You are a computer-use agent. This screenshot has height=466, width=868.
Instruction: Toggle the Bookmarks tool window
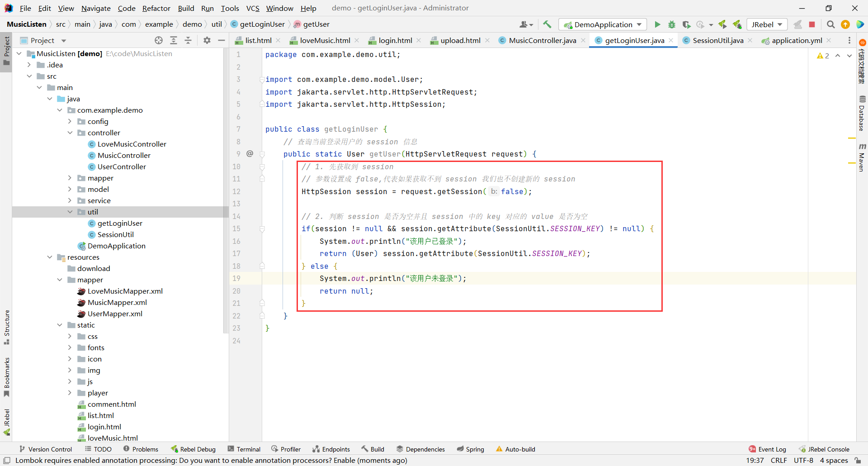[6, 376]
